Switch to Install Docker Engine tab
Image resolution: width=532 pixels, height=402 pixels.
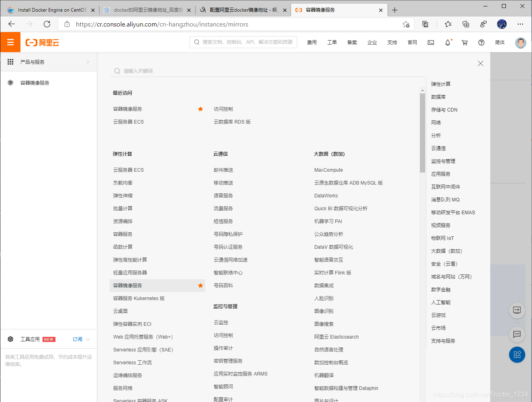coord(51,10)
